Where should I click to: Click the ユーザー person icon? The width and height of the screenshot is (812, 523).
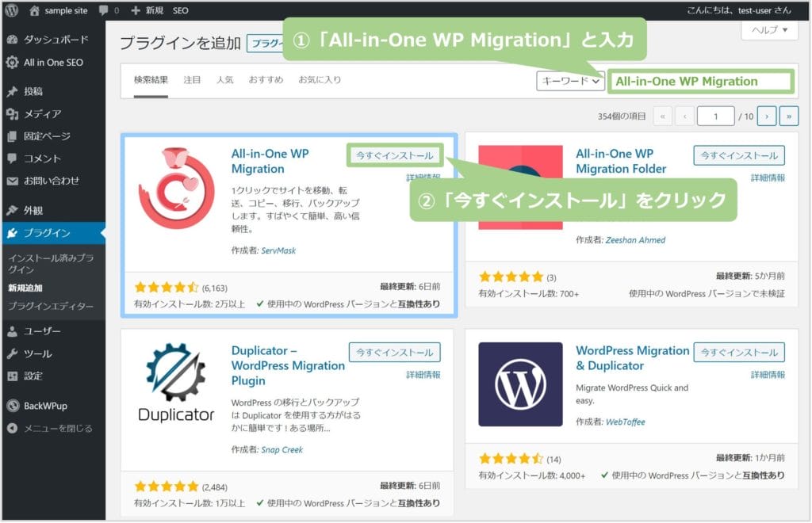(13, 331)
